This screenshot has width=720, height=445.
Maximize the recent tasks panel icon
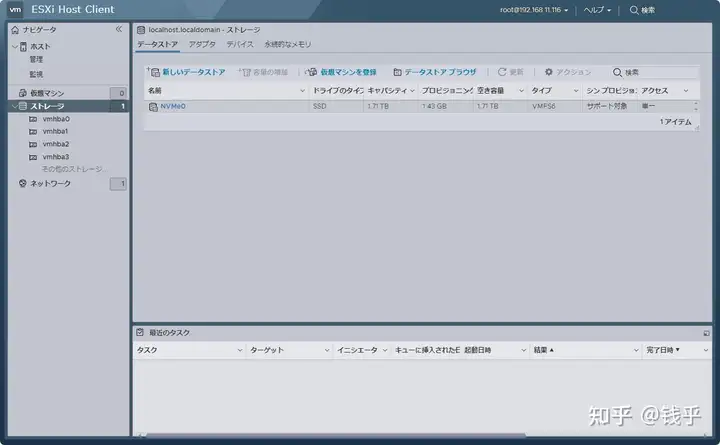[706, 333]
